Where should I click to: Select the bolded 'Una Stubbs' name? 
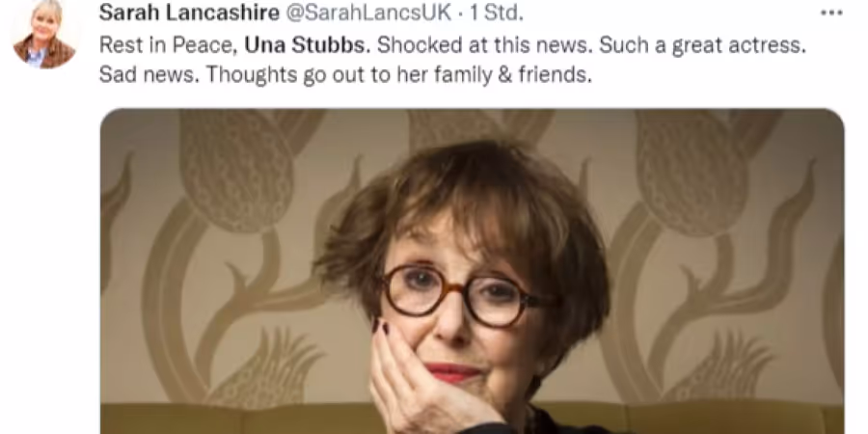308,46
